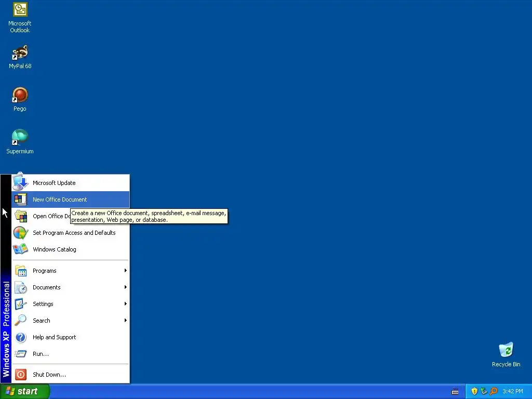This screenshot has width=532, height=399.
Task: Open Help and Support entry
Action: 71,337
